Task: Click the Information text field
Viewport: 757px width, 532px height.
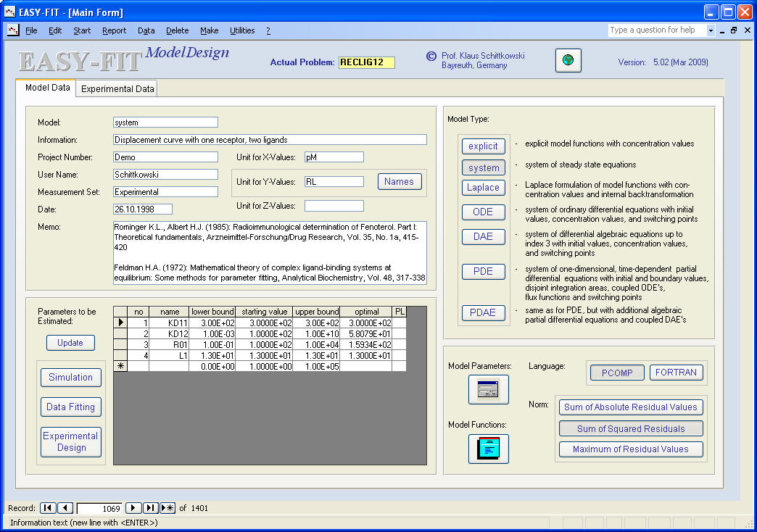Action: coord(270,140)
